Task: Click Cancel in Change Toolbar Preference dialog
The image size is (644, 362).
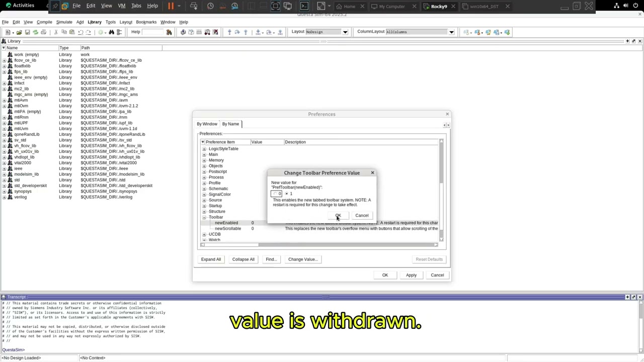Action: click(x=362, y=216)
